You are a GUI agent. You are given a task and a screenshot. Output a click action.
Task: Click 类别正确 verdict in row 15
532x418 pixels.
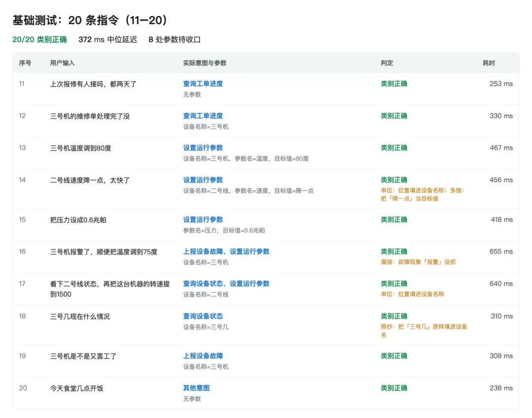point(394,220)
